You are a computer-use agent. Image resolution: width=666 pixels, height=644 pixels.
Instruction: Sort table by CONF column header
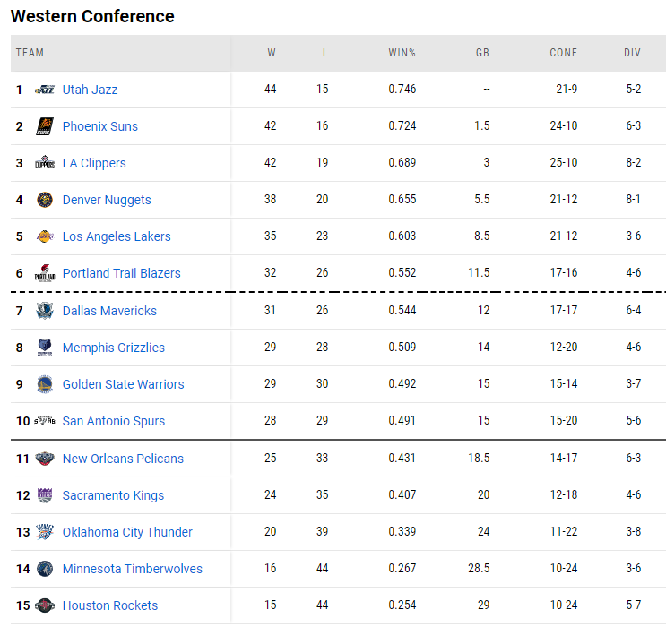(563, 53)
